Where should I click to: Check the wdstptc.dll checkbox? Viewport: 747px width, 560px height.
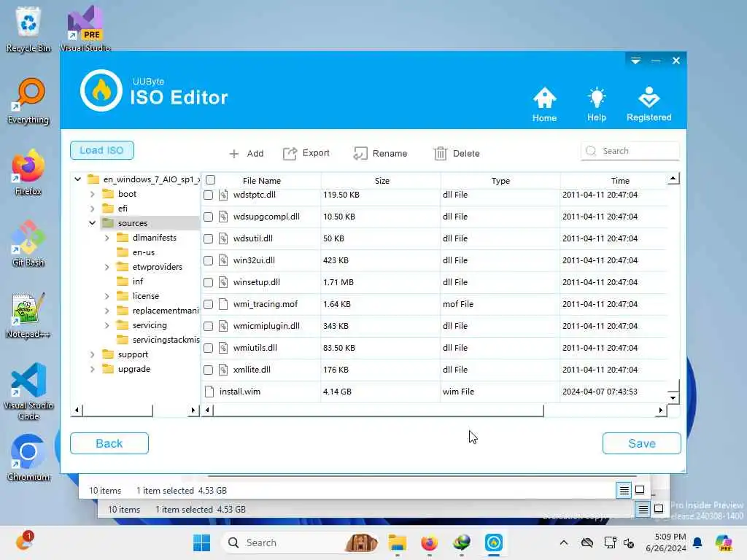pyautogui.click(x=208, y=195)
